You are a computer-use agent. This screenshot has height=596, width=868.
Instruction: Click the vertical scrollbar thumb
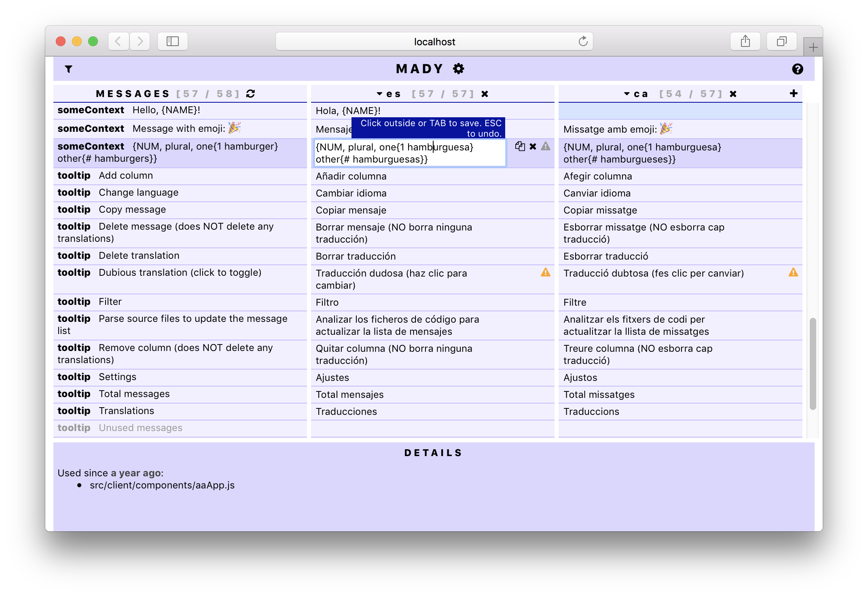pyautogui.click(x=813, y=364)
